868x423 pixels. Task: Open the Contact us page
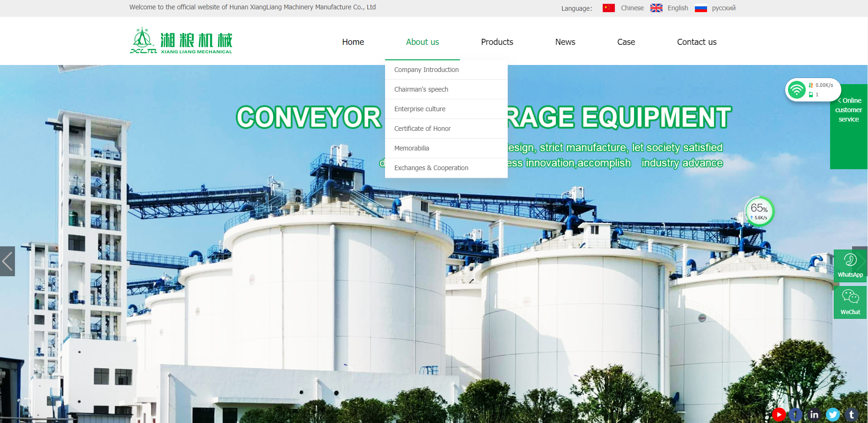click(x=697, y=42)
